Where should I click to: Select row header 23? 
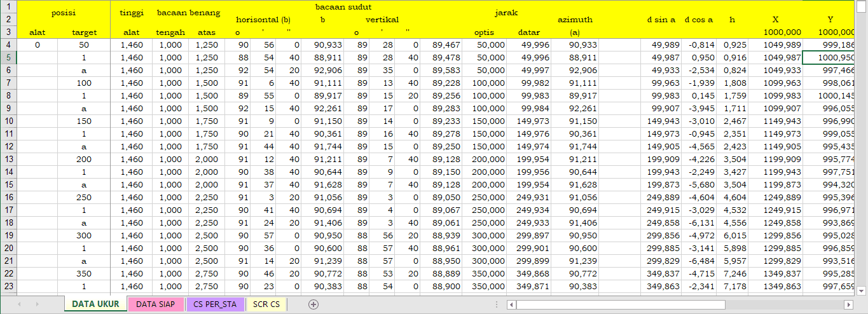8,286
